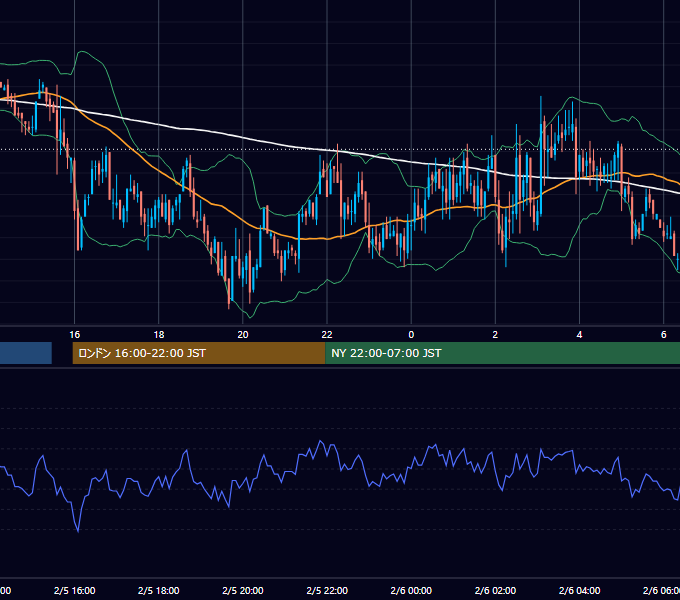Click the 2/6 02:00 date label
This screenshot has height=600, width=680.
[x=495, y=590]
